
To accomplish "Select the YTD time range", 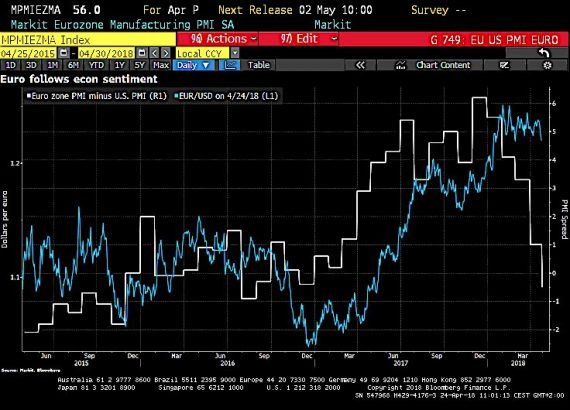I will tap(96, 65).
